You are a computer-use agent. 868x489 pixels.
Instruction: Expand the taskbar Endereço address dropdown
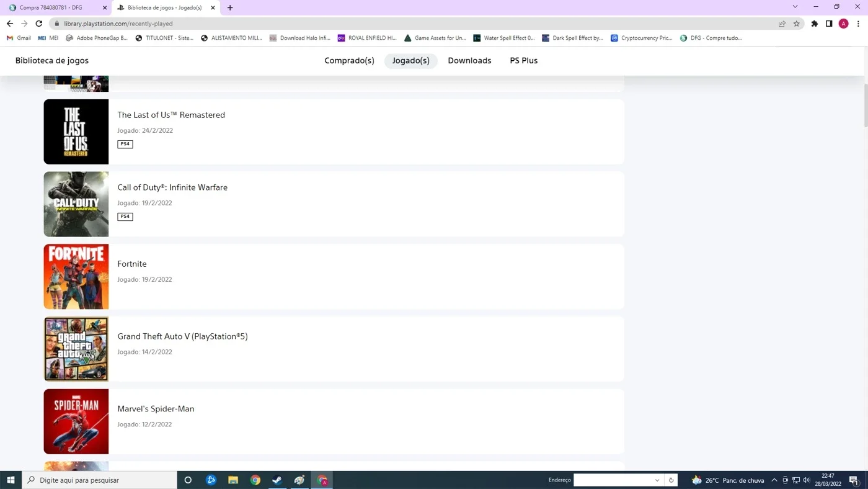pos(657,480)
